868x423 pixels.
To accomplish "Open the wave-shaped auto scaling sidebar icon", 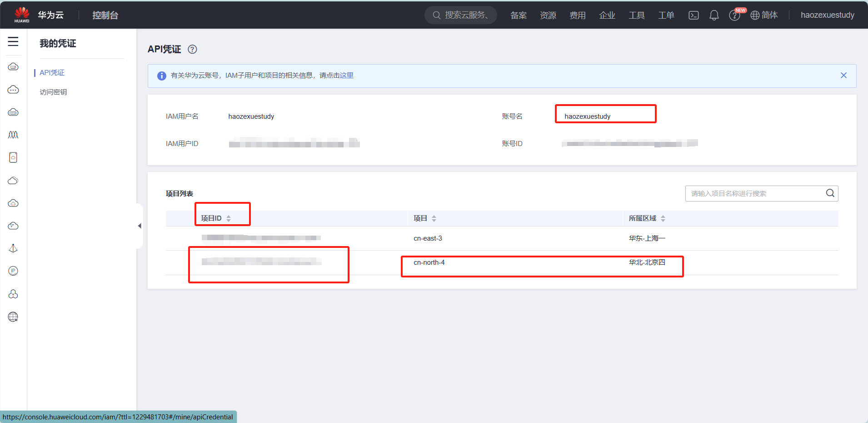I will coord(13,135).
